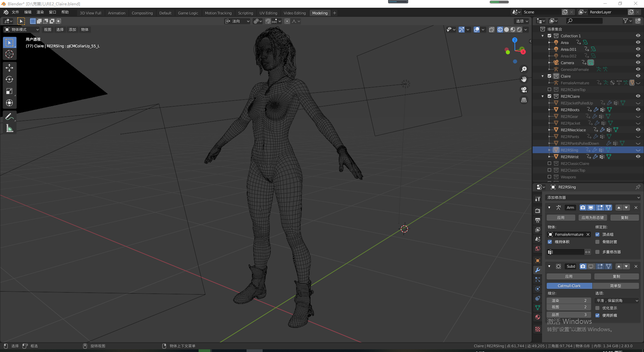Switch to material preview shading
The width and height of the screenshot is (644, 352).
coord(513,30)
